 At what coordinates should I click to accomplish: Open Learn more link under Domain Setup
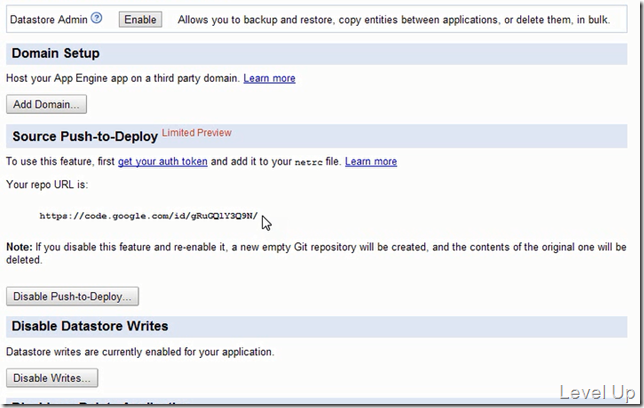269,78
